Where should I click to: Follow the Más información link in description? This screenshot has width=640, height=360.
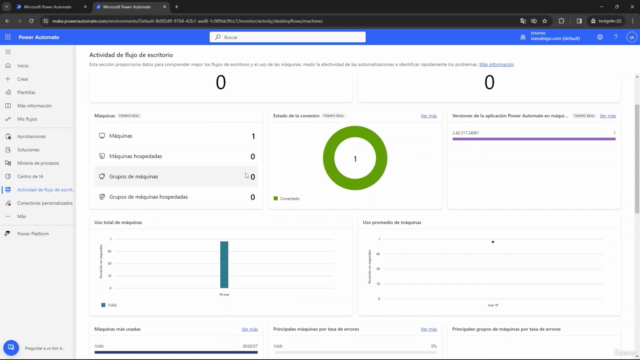click(496, 64)
